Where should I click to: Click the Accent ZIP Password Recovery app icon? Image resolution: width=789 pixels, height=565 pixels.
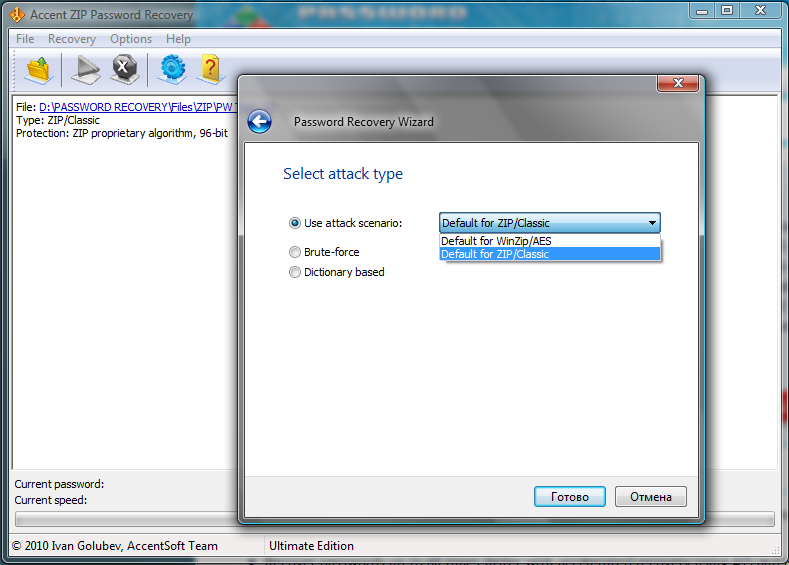[x=17, y=15]
